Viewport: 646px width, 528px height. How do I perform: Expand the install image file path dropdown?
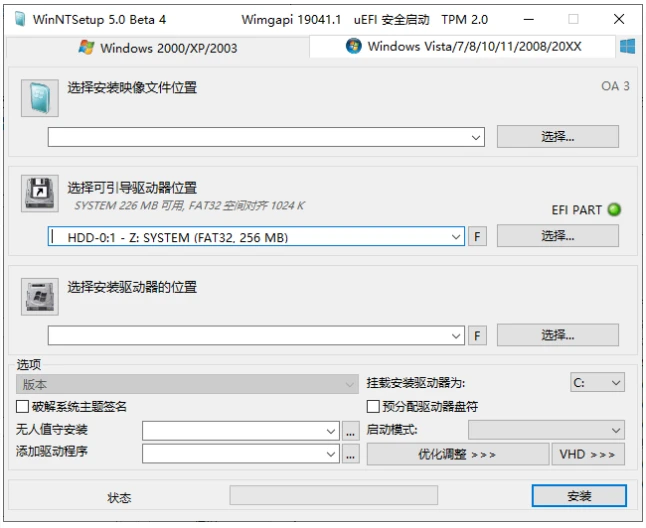click(x=476, y=137)
